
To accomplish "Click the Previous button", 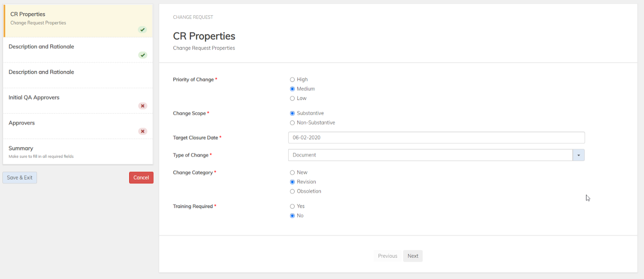I will (387, 256).
